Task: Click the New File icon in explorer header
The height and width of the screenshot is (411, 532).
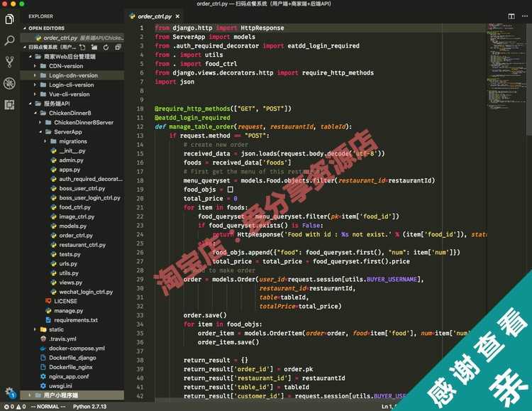Action: 82,48
